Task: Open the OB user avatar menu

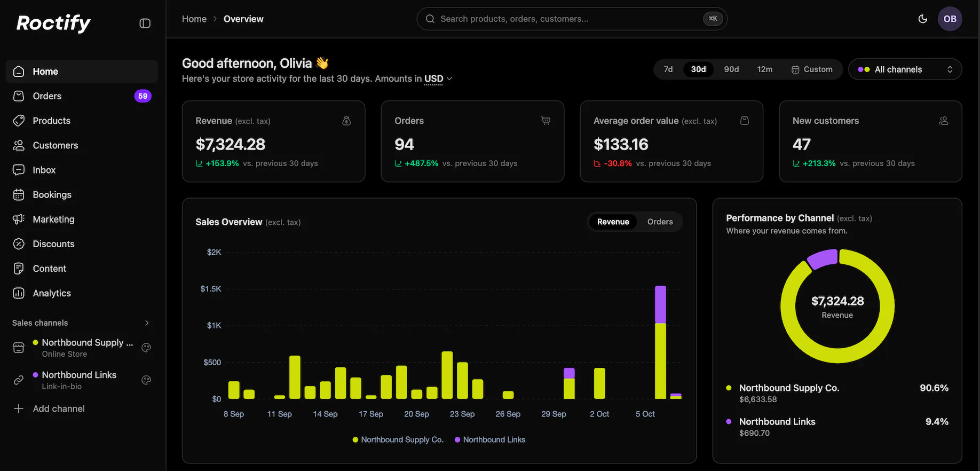Action: (950, 19)
